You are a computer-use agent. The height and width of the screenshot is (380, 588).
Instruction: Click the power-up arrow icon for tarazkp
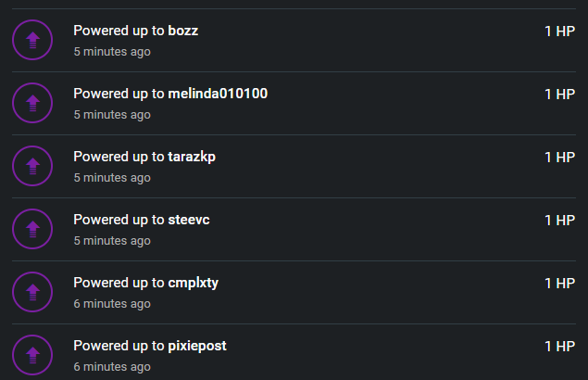click(32, 166)
